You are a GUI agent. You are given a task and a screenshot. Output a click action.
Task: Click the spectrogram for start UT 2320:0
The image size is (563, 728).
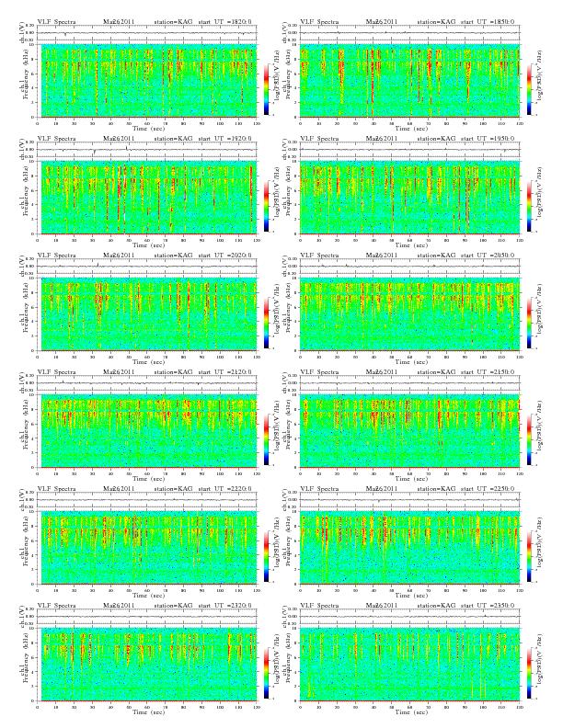pyautogui.click(x=147, y=665)
